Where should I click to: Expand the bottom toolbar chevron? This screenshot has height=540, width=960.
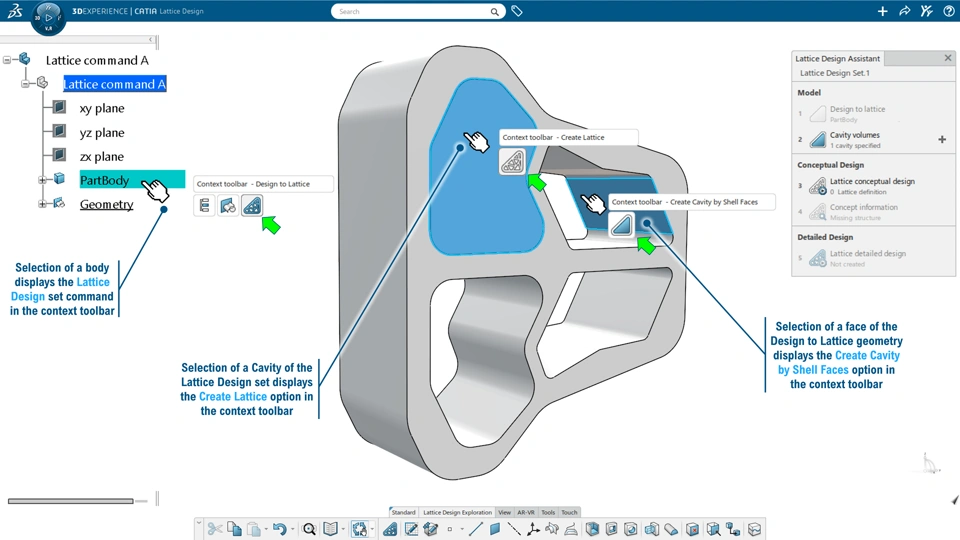199,523
